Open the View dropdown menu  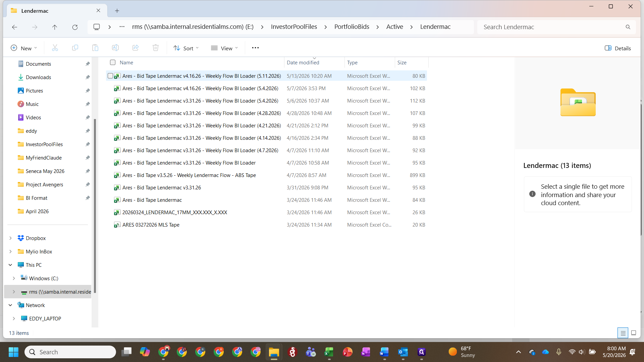point(224,48)
